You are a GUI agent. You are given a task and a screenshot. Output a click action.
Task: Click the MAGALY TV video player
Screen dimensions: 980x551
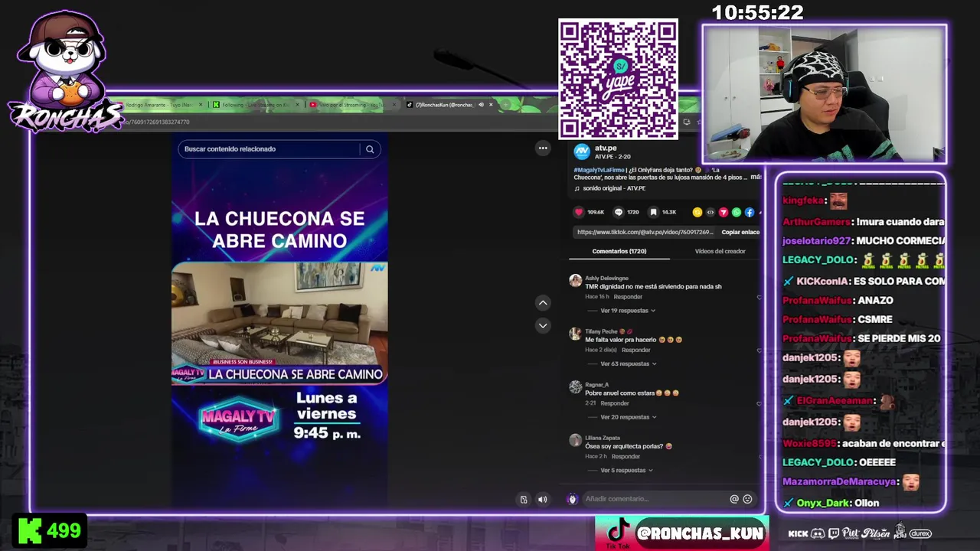tap(279, 321)
